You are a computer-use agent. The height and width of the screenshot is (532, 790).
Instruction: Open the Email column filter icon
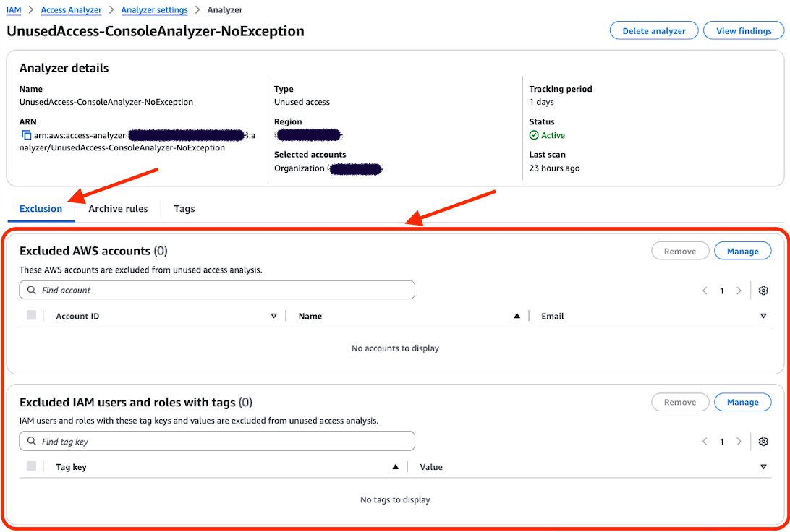pyautogui.click(x=763, y=315)
